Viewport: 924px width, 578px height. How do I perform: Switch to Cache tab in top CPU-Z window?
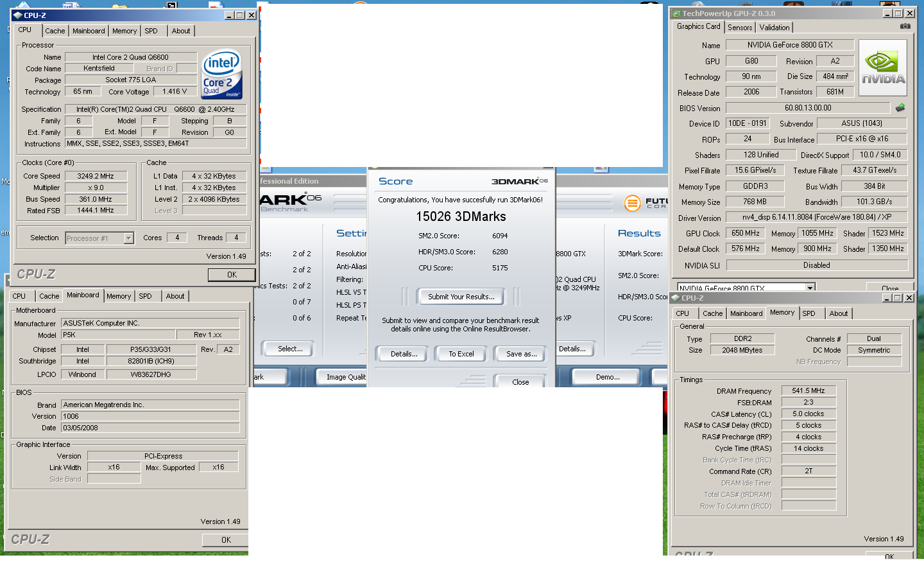pyautogui.click(x=55, y=31)
